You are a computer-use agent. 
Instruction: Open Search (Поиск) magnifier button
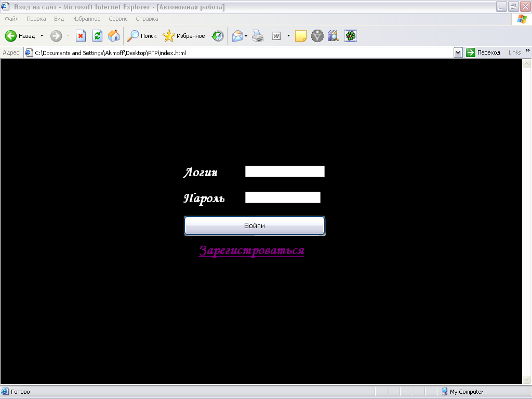141,36
